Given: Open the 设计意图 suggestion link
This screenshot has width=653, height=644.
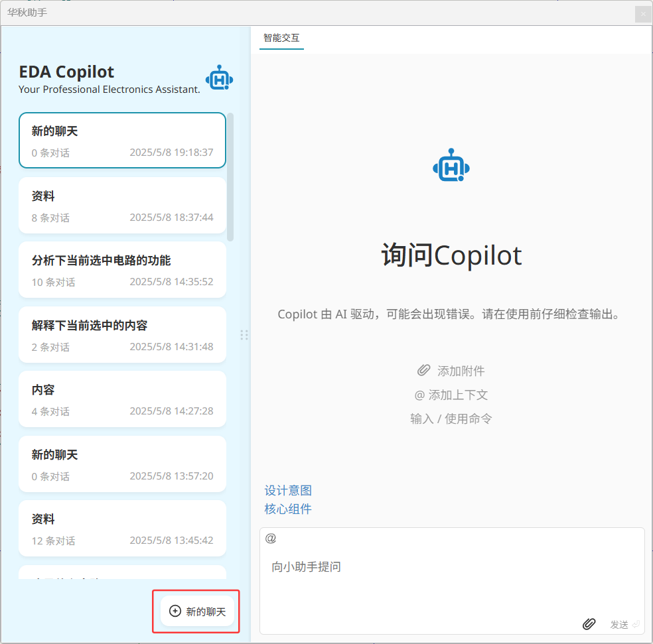Looking at the screenshot, I should click(288, 491).
